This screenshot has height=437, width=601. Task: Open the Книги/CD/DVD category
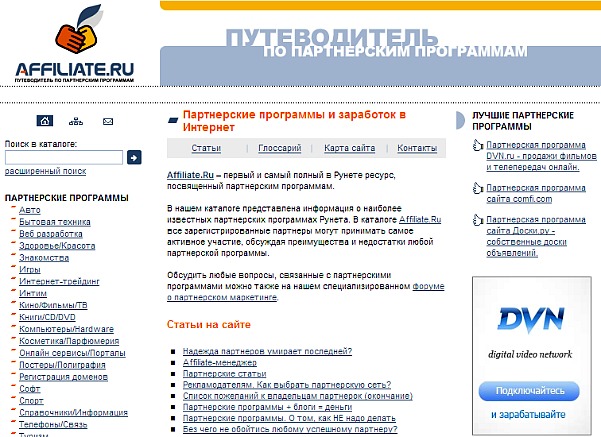47,317
